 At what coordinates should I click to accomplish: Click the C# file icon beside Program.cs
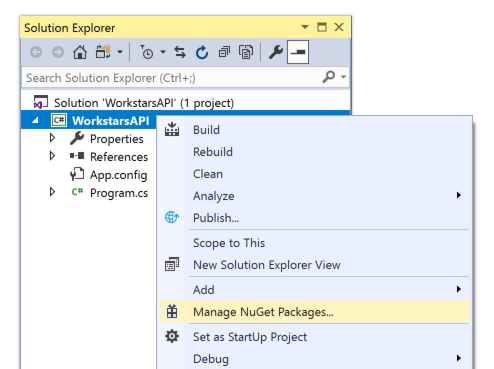coord(77,192)
